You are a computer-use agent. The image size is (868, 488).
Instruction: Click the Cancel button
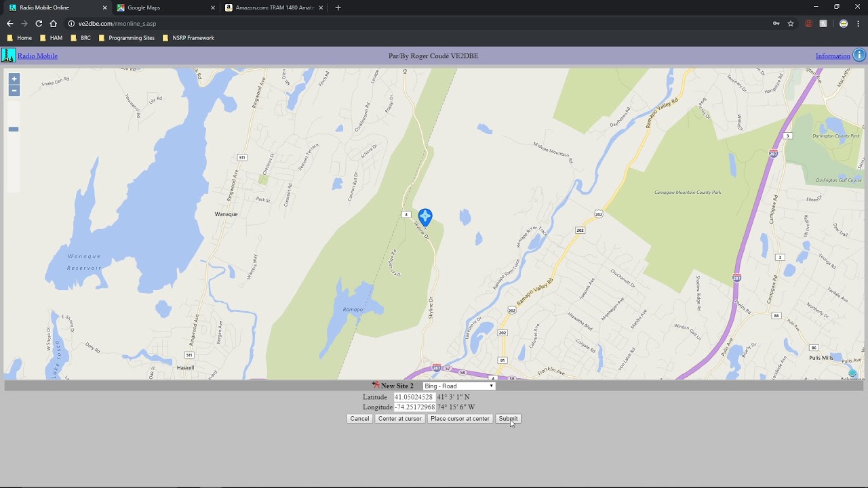[359, 419]
